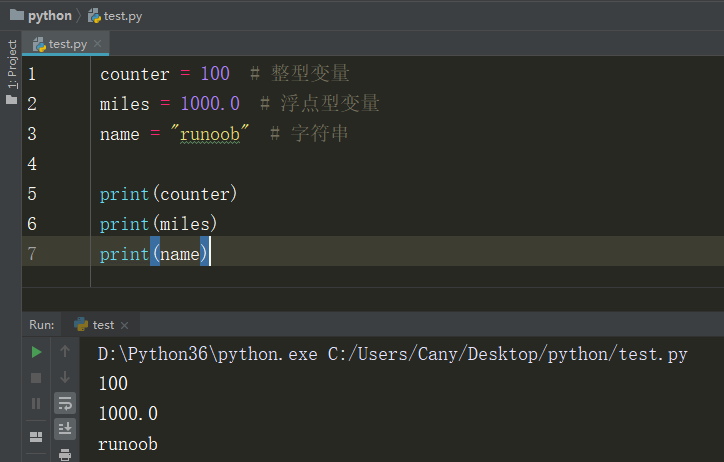The image size is (724, 462).
Task: Place cursor on the underlined runoob string
Action: 213,134
